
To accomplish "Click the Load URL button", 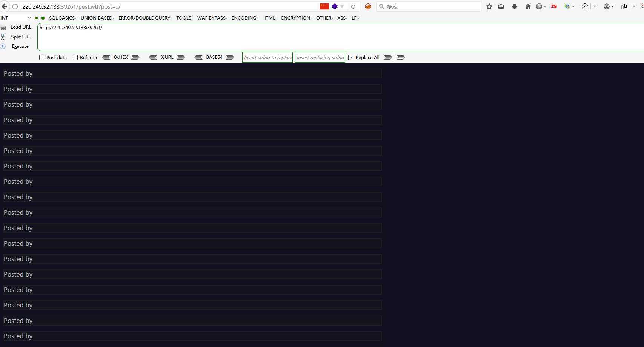I will (x=21, y=27).
